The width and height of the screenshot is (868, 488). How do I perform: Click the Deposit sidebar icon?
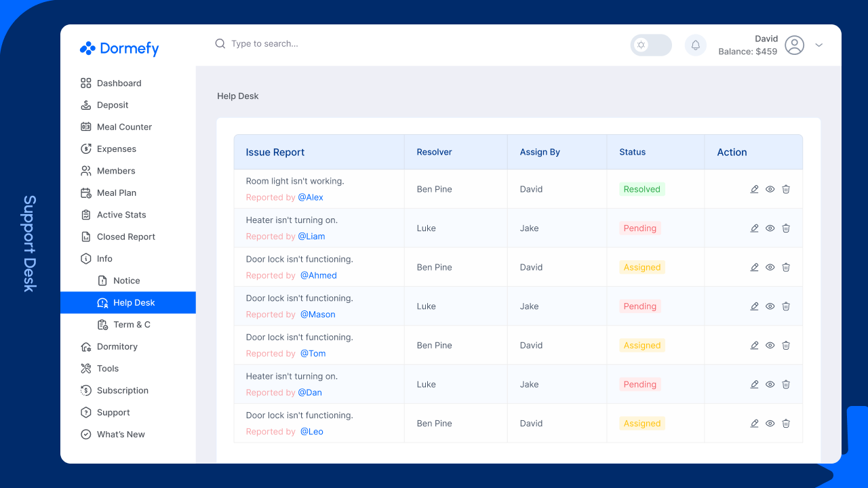[x=85, y=105]
